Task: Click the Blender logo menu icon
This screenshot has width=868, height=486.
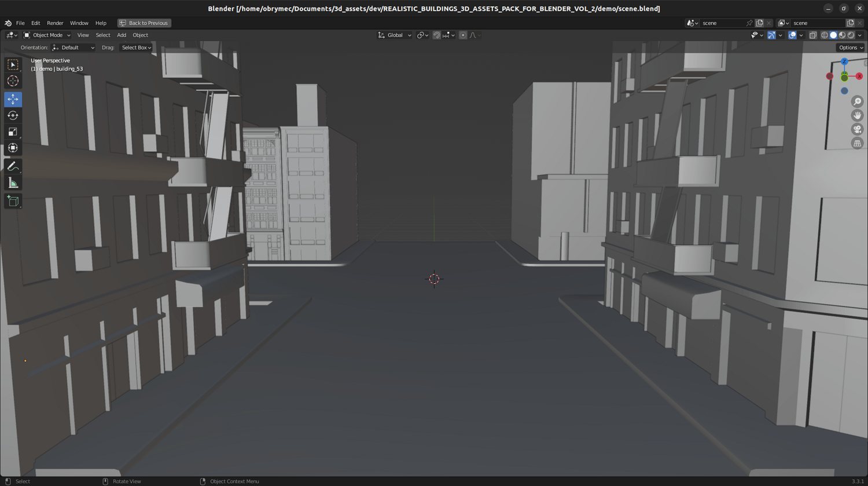Action: point(8,23)
